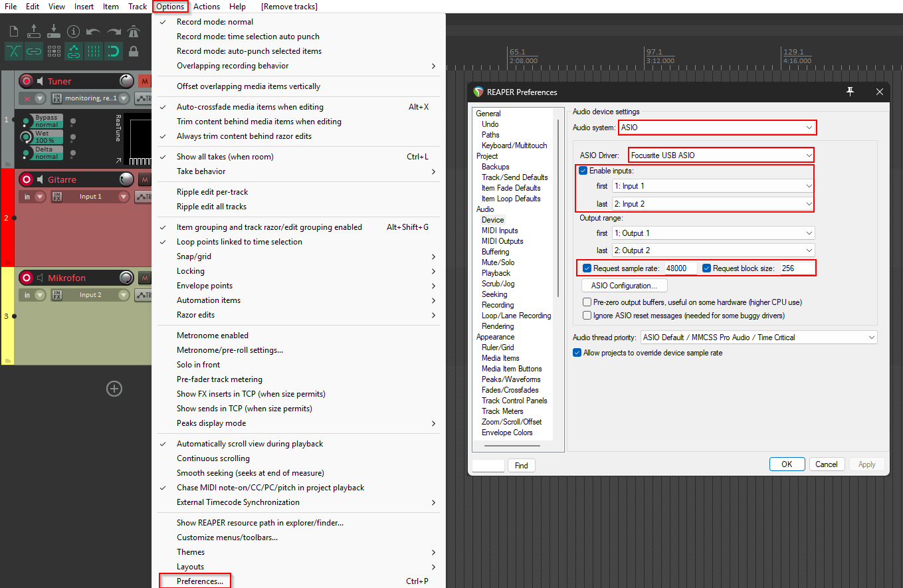Image resolution: width=903 pixels, height=588 pixels.
Task: Toggle the locking padlock icon
Action: point(134,51)
